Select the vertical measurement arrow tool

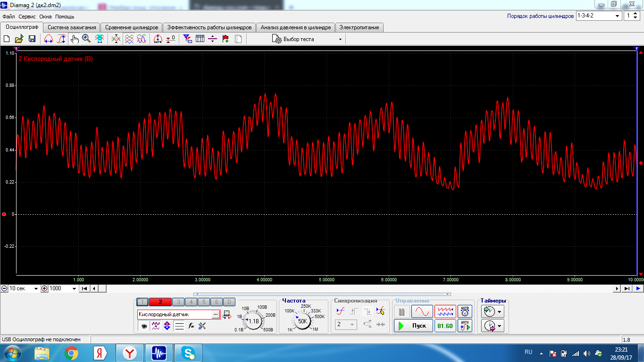(x=61, y=39)
